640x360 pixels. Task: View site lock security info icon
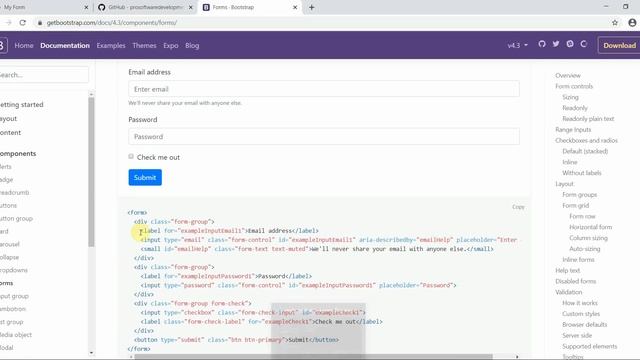40,23
